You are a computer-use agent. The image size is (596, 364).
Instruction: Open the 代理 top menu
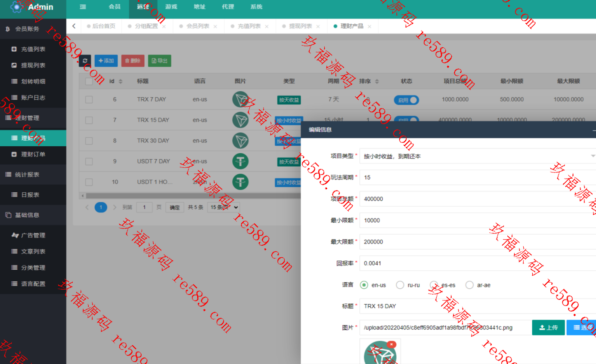(x=228, y=7)
